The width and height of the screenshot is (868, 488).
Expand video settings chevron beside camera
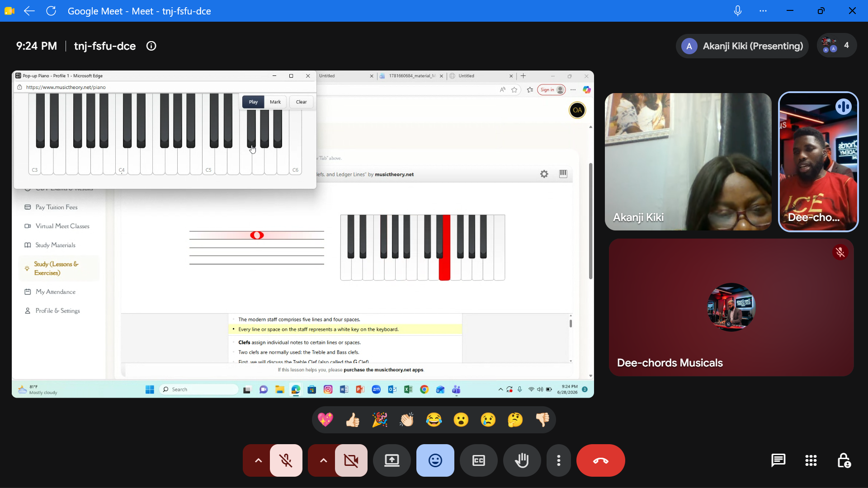click(323, 460)
